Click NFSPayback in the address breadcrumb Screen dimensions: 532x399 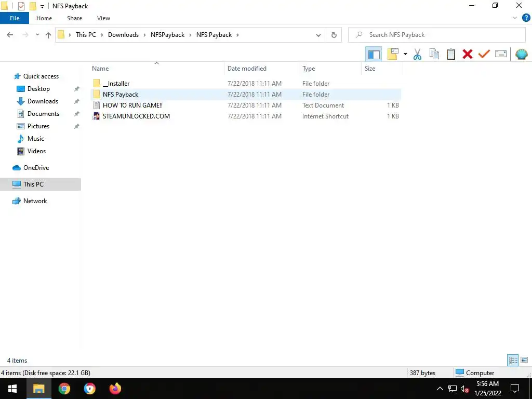coord(167,35)
